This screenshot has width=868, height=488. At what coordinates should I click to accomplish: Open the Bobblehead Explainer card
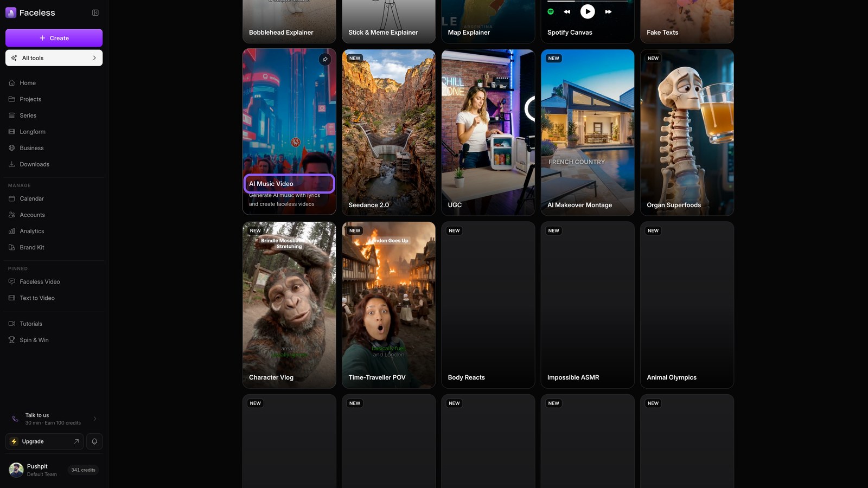click(289, 22)
